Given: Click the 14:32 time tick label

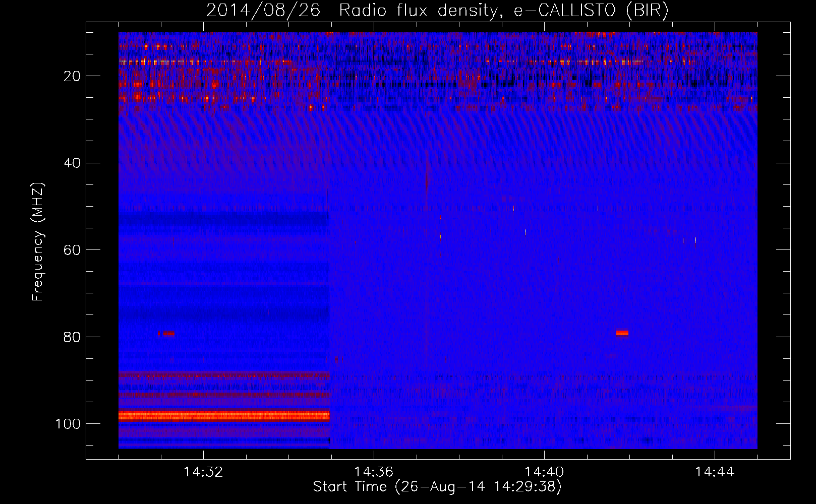Looking at the screenshot, I should [x=203, y=472].
